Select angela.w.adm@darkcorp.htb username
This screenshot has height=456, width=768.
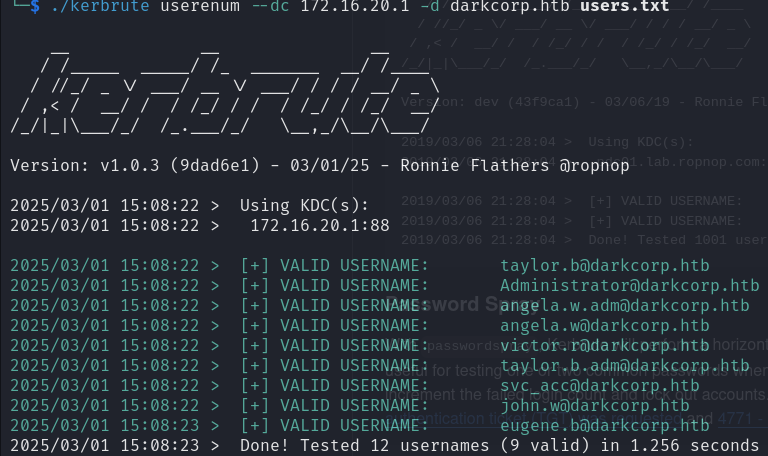(x=624, y=306)
